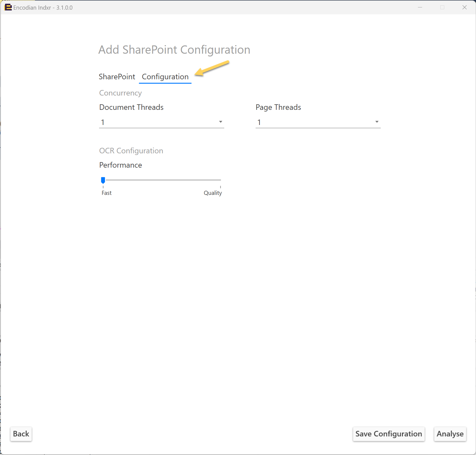Click the Quality label under the slider
Screen dimensions: 476x455
[x=213, y=193]
